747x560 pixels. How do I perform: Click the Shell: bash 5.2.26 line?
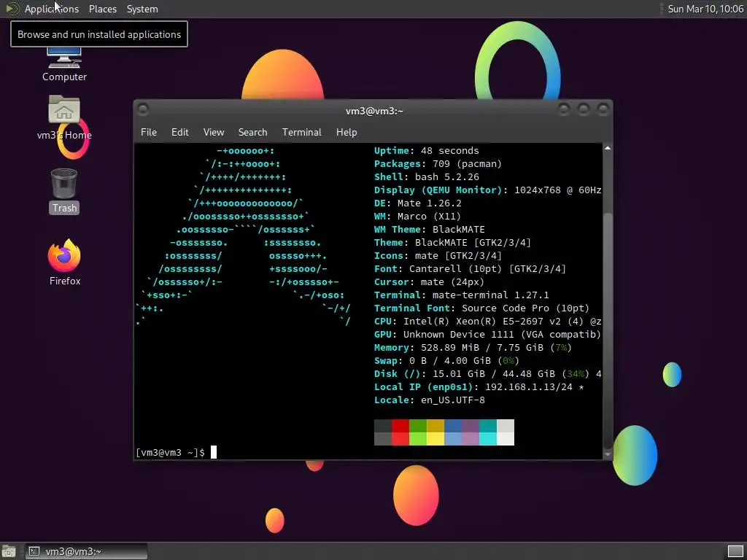pos(426,176)
